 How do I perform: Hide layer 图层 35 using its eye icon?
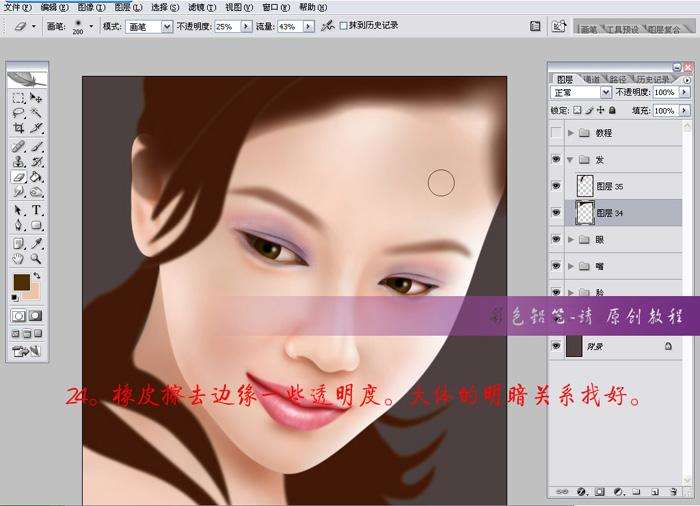pyautogui.click(x=557, y=186)
